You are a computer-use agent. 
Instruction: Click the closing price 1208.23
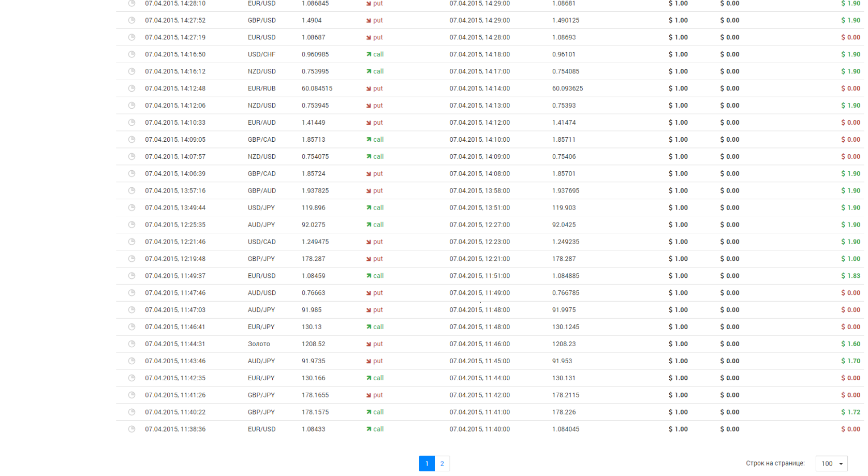[564, 344]
